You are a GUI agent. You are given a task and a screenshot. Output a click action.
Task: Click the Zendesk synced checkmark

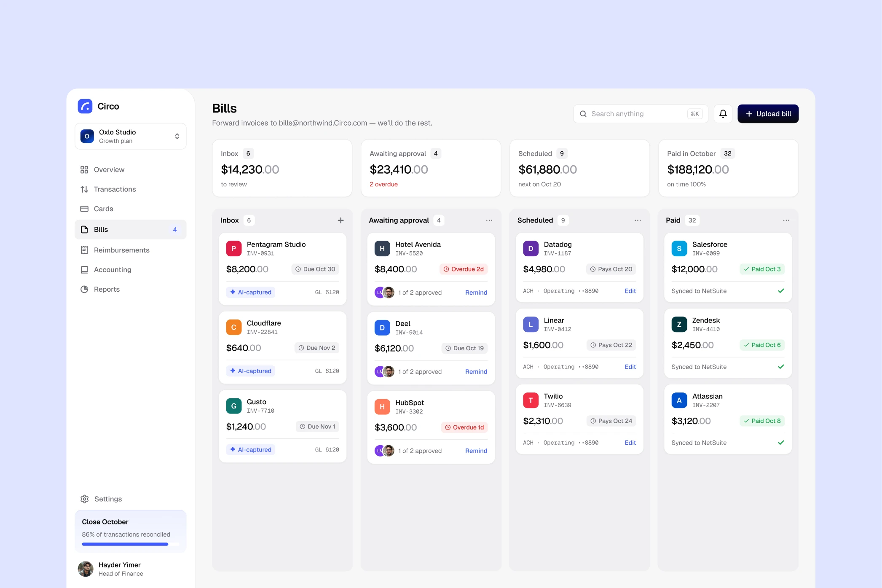781,367
